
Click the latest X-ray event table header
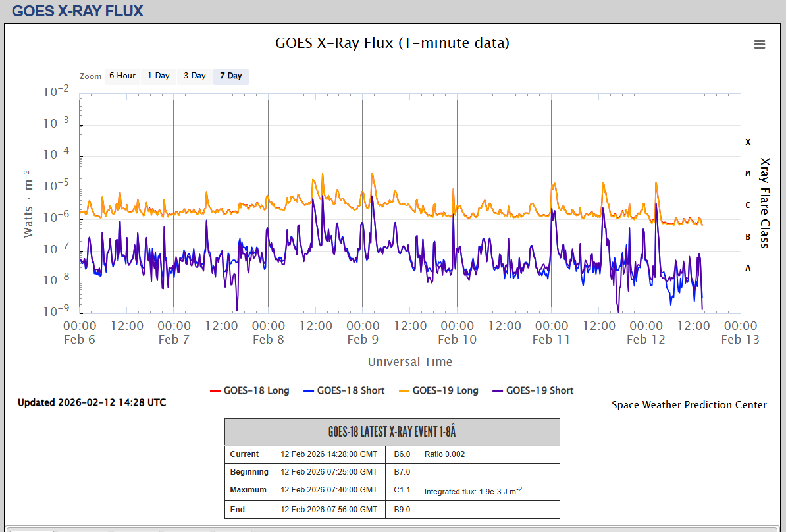pos(392,432)
